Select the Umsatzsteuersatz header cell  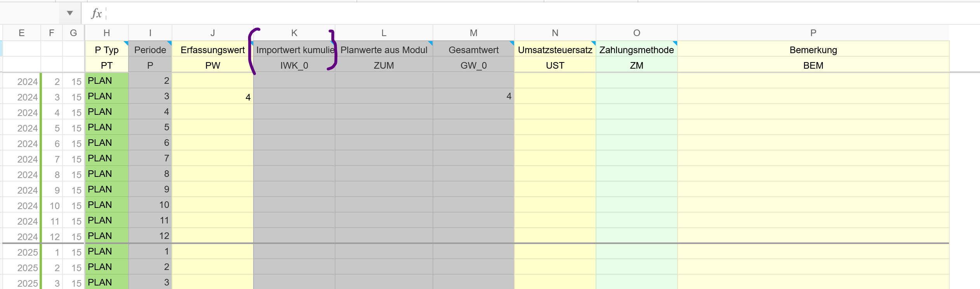click(x=555, y=50)
